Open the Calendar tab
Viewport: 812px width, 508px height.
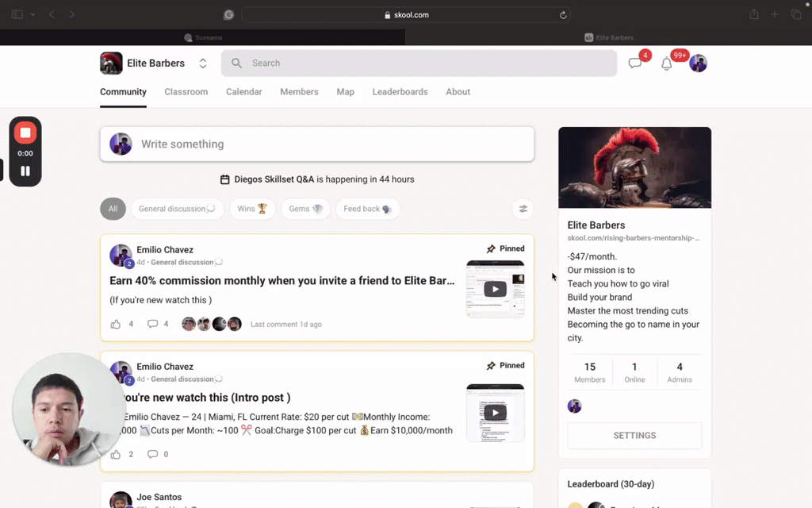pos(244,92)
